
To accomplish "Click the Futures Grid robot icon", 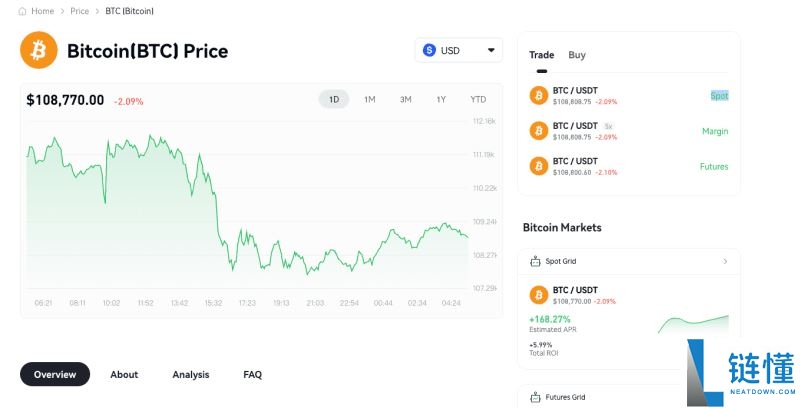I will pos(534,397).
